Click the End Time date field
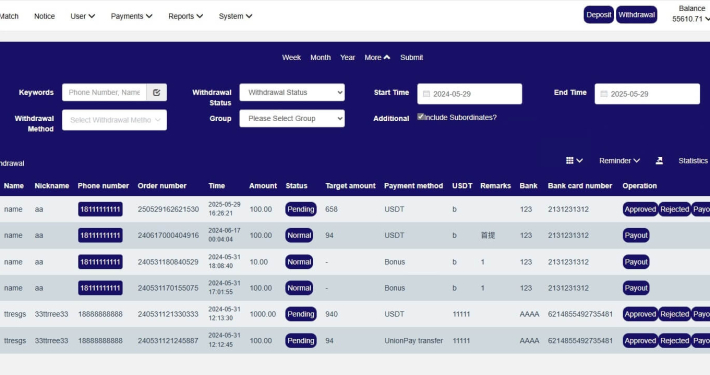710x375 pixels. point(647,94)
